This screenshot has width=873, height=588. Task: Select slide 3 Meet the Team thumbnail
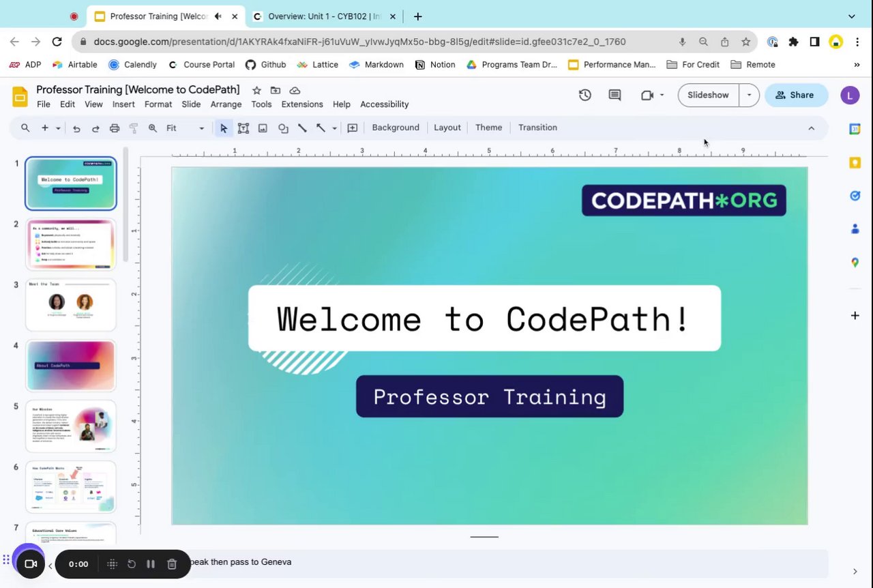click(x=71, y=305)
